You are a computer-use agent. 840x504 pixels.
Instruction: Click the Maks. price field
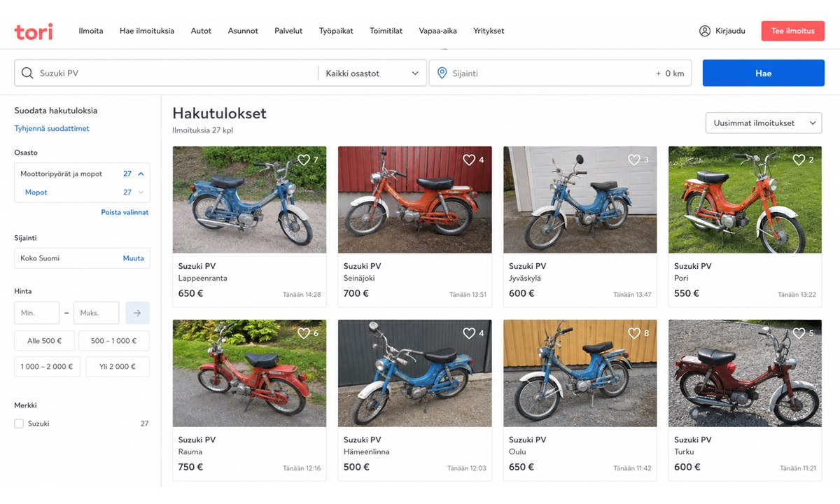[97, 313]
